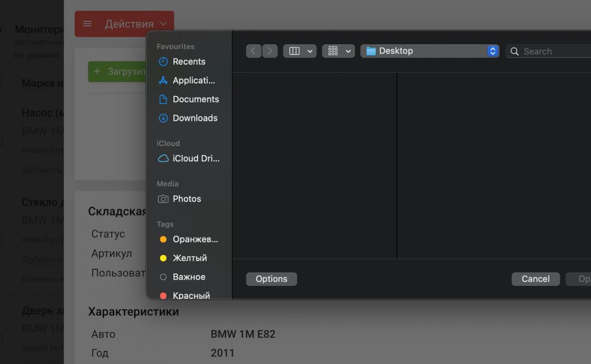591x364 pixels.
Task: Click the Applications sidebar icon
Action: [x=163, y=80]
